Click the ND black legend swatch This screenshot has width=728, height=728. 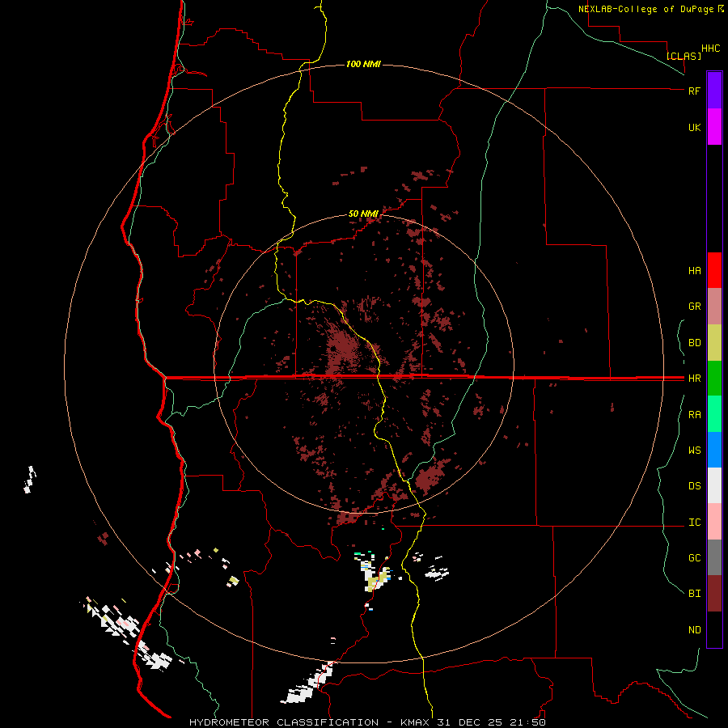click(714, 629)
